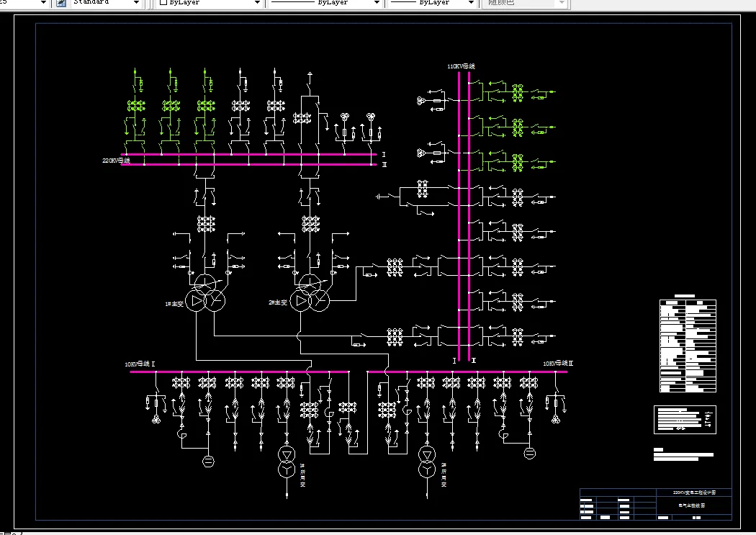Select the voltage transformer symbol on 10KV bus I
Viewport: 756px width, 535px height.
156,420
